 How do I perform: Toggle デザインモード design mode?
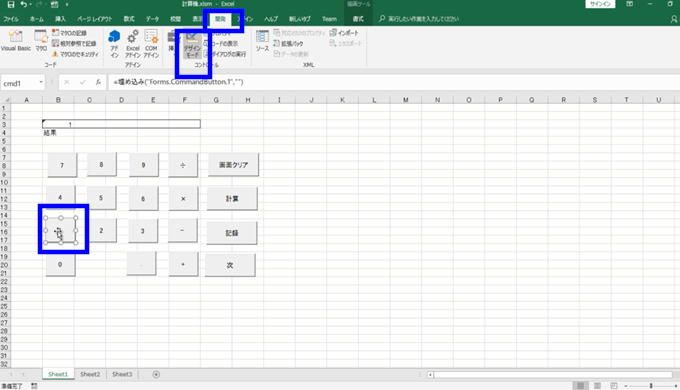[x=193, y=45]
